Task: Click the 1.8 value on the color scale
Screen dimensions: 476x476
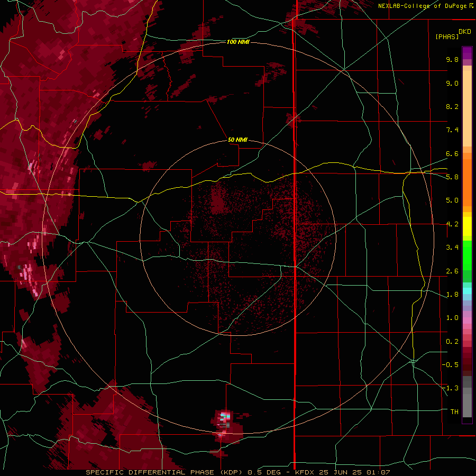Action: coord(452,295)
